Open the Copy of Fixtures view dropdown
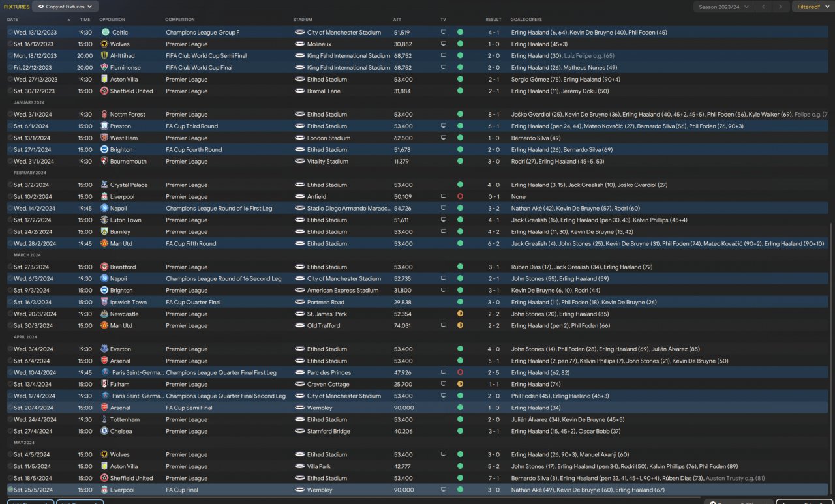 pyautogui.click(x=65, y=7)
